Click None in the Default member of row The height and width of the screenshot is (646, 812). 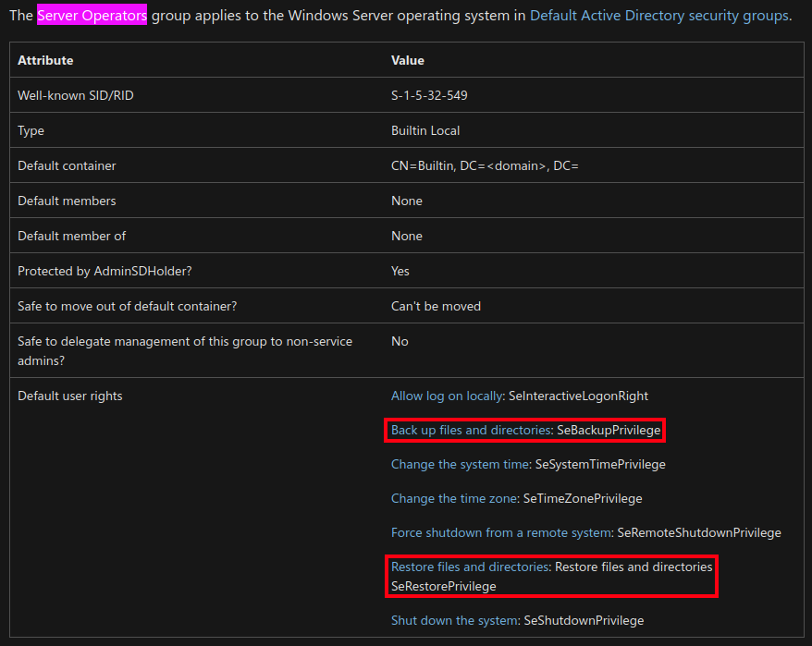tap(407, 236)
